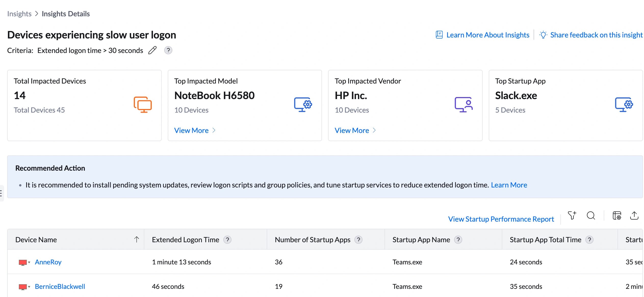Click '5 Devices' under Slack.exe
This screenshot has width=644, height=297.
pyautogui.click(x=510, y=110)
